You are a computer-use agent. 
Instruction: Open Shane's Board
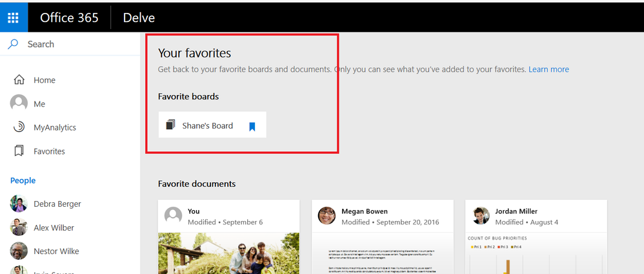207,126
